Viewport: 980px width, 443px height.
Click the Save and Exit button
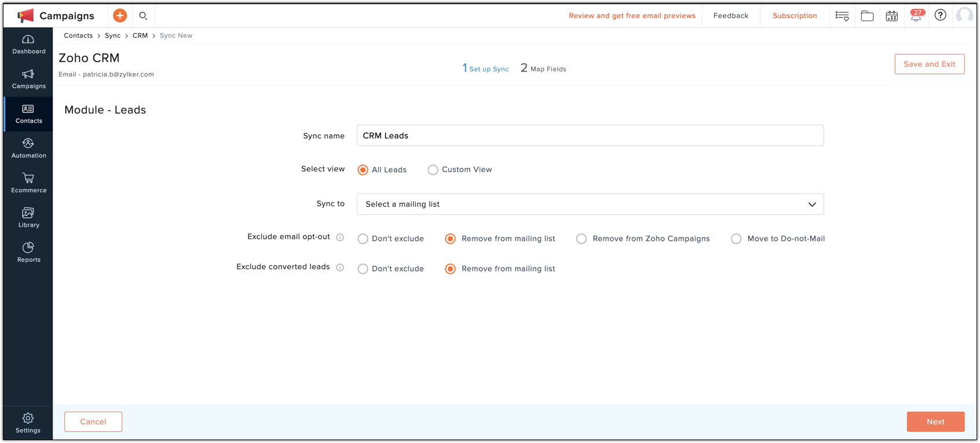pyautogui.click(x=930, y=64)
